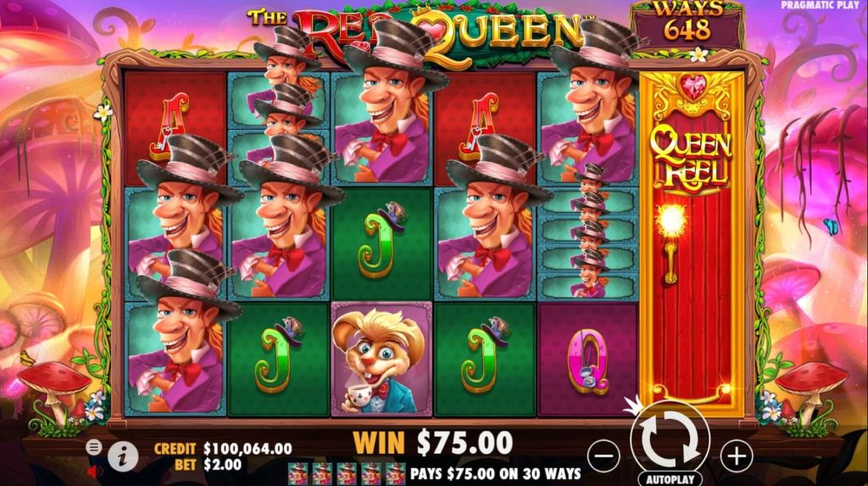Open the hamburger menu icon
The width and height of the screenshot is (868, 486).
pos(94,447)
